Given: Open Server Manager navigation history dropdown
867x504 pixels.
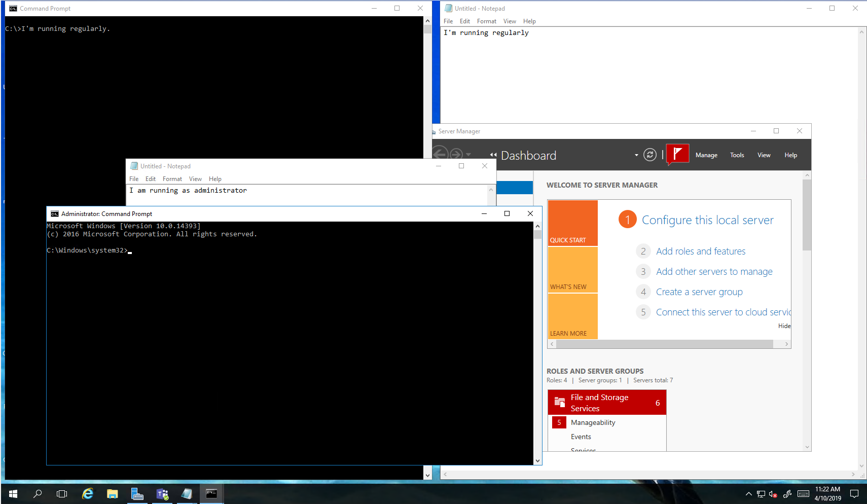Looking at the screenshot, I should pyautogui.click(x=468, y=155).
